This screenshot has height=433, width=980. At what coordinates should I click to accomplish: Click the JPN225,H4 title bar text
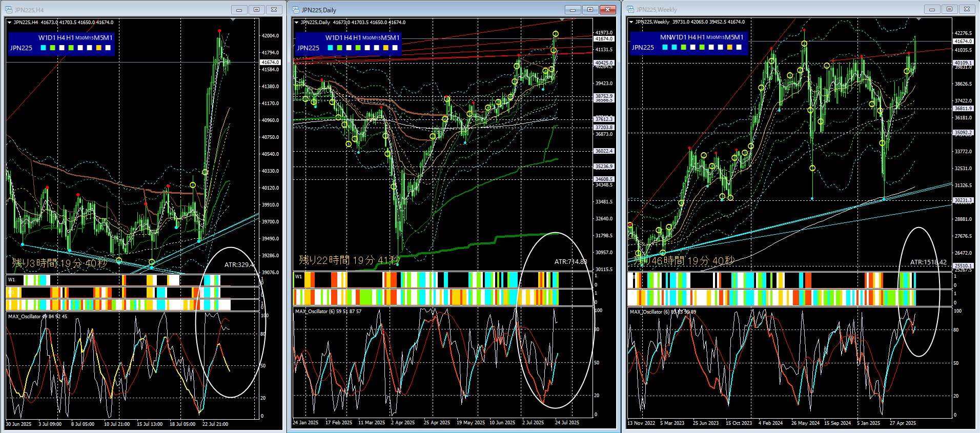tap(29, 10)
